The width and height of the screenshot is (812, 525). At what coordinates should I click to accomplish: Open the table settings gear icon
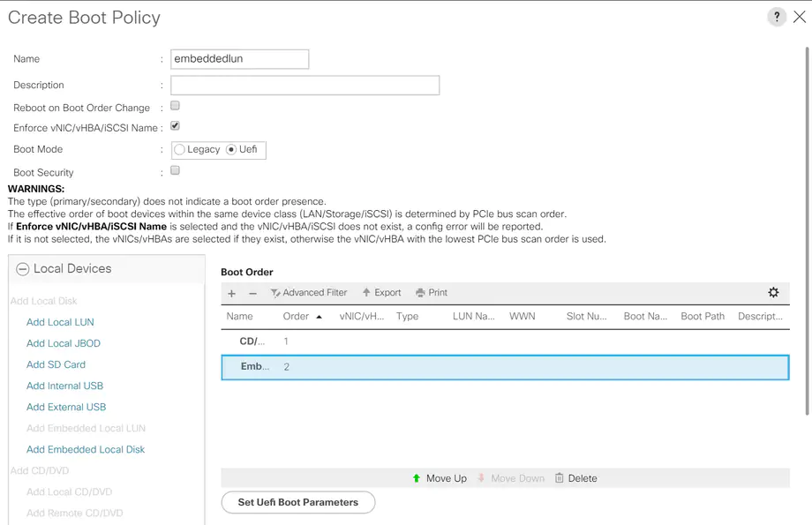point(773,293)
